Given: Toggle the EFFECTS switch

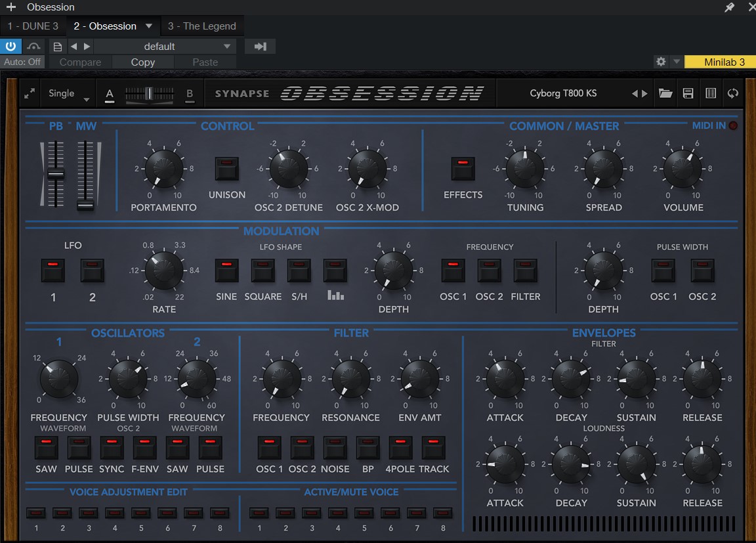Looking at the screenshot, I should 463,169.
